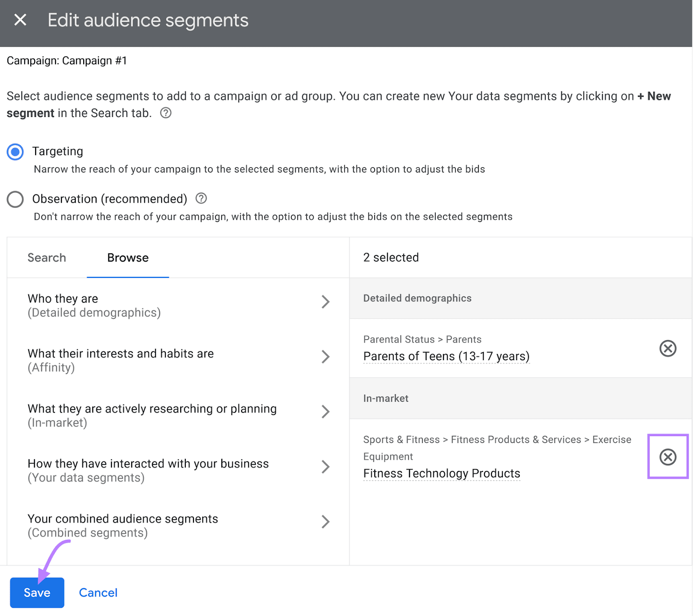Save the audience segment changes
The width and height of the screenshot is (693, 616).
(x=37, y=592)
